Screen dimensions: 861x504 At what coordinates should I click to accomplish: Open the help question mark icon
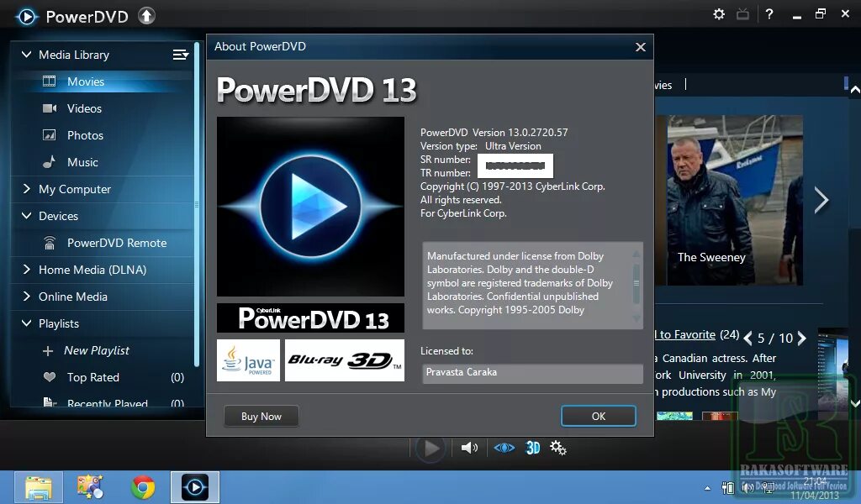click(x=769, y=14)
